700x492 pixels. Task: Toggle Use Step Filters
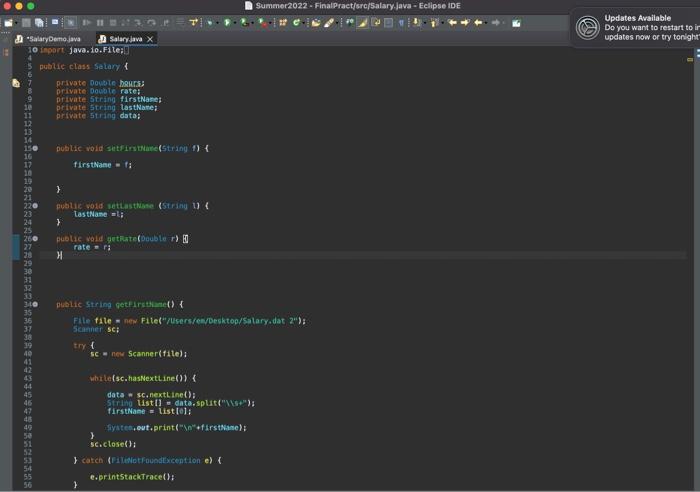[x=193, y=22]
